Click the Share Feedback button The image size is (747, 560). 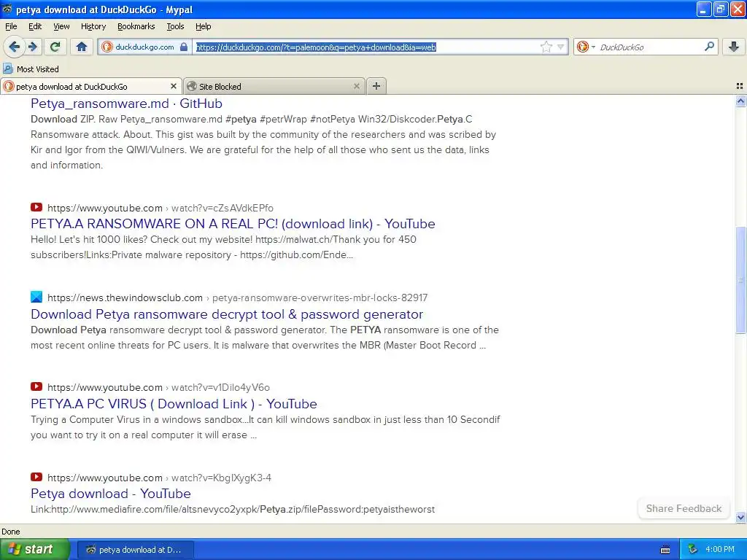point(684,508)
